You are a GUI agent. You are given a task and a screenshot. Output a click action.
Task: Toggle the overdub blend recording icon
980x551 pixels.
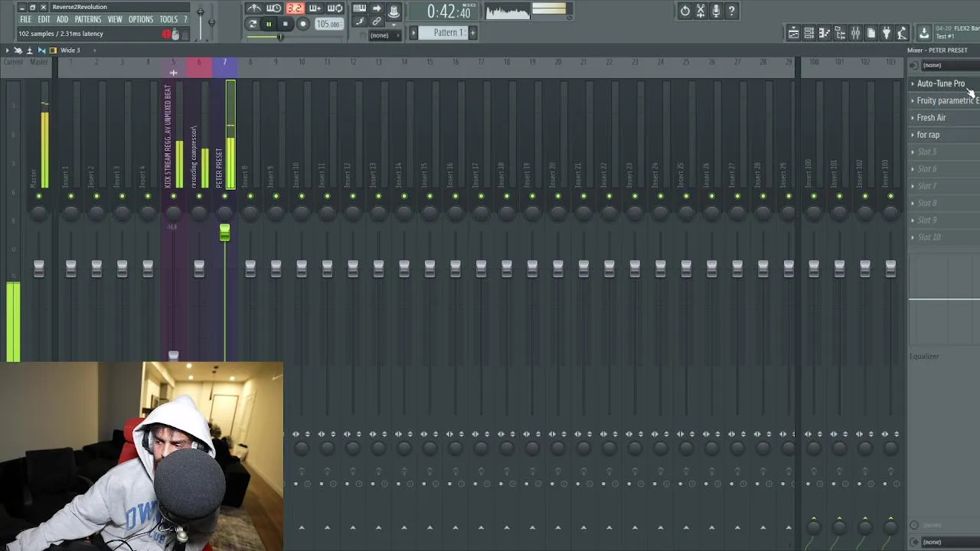point(315,8)
